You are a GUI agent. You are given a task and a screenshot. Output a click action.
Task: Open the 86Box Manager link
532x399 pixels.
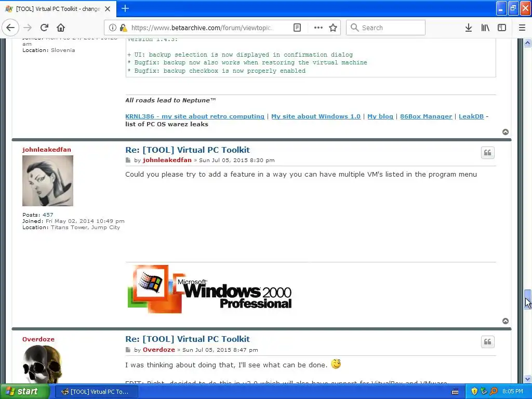[x=426, y=116]
